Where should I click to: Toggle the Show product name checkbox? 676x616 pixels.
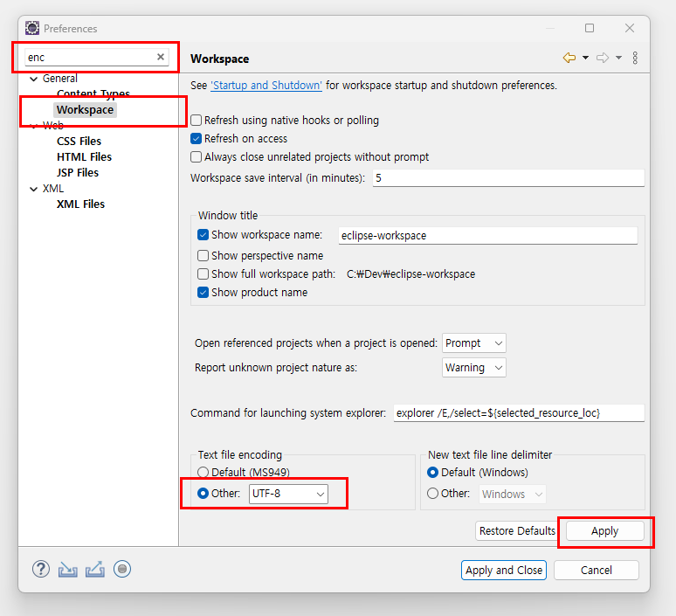(203, 293)
